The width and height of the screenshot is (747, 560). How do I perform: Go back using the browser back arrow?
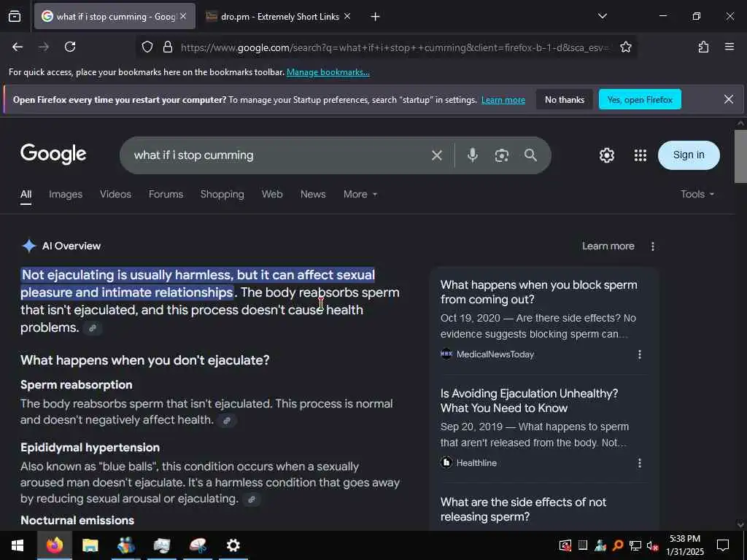[x=18, y=47]
